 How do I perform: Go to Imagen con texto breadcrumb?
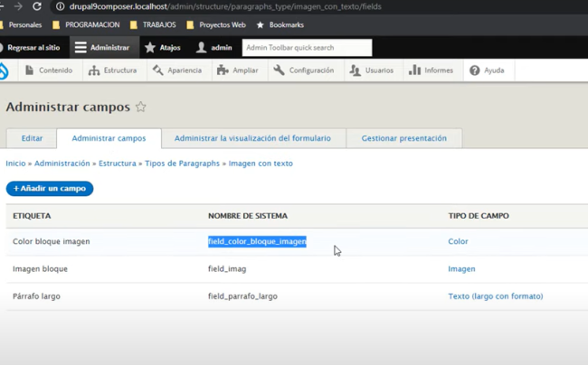click(261, 164)
